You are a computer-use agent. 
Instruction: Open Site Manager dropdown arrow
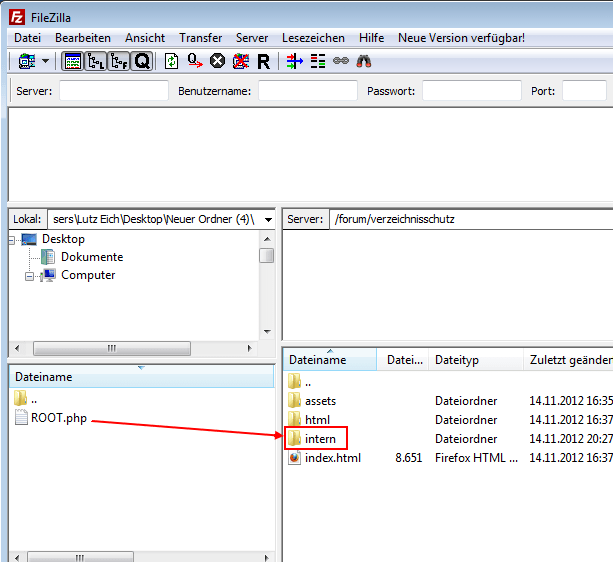pos(46,61)
